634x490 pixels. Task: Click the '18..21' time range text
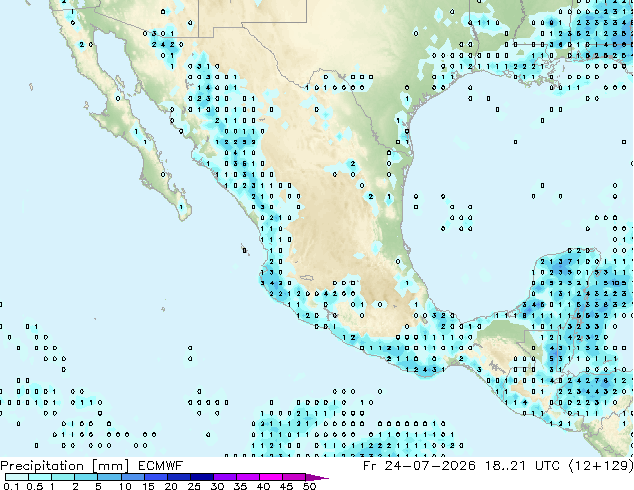505,466
